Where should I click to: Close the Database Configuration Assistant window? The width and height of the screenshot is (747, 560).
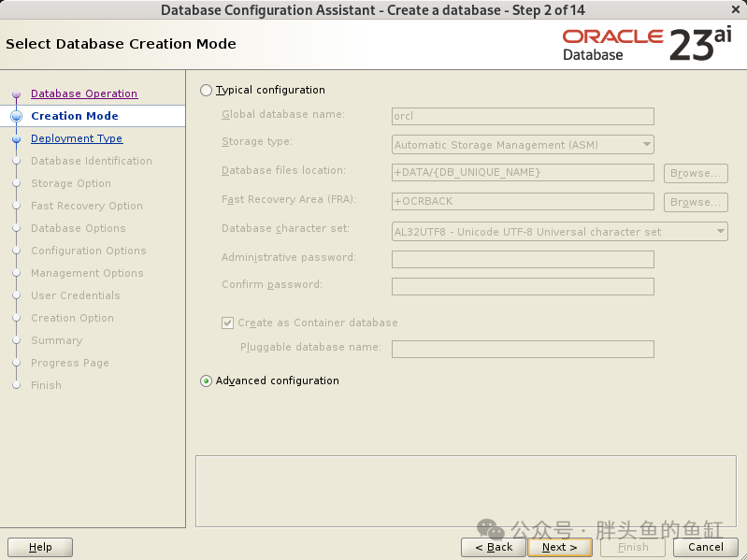pyautogui.click(x=736, y=9)
